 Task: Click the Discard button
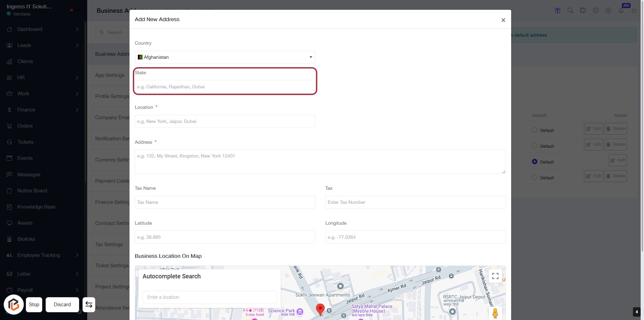[x=62, y=305]
